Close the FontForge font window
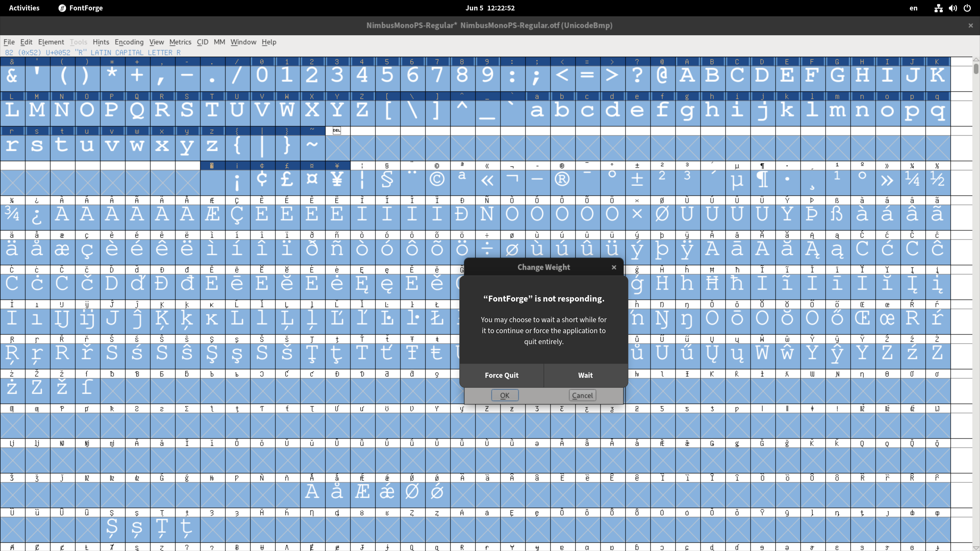The height and width of the screenshot is (551, 980). [971, 26]
